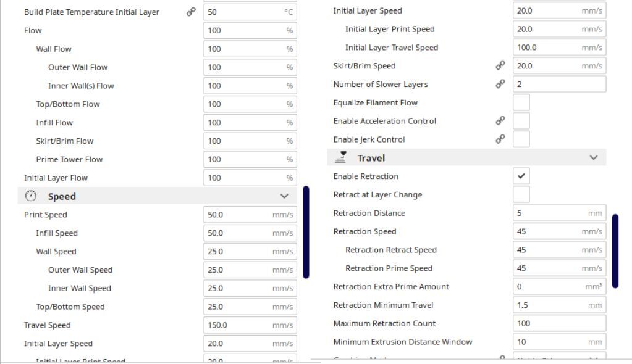Click link icon next to Skirt/Brim Speed
The image size is (632, 364).
click(x=500, y=65)
